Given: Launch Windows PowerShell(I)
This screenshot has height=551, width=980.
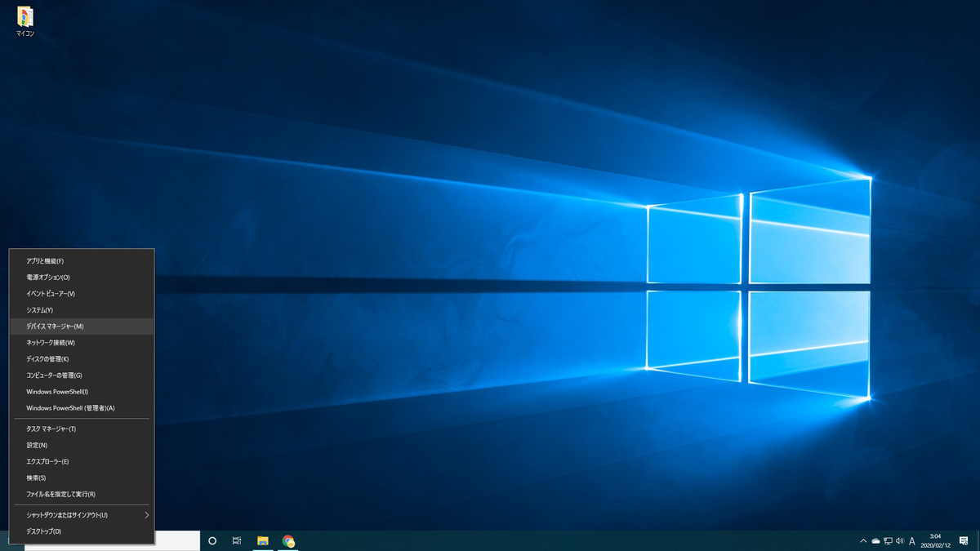Looking at the screenshot, I should click(81, 392).
